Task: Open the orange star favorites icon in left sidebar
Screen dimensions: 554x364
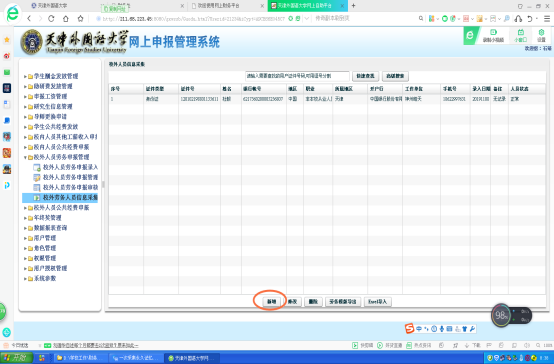Action: (7, 40)
